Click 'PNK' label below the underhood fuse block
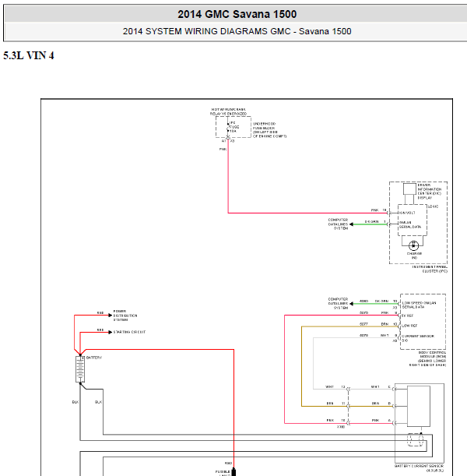Viewport: 467px width, 476px height. click(223, 149)
